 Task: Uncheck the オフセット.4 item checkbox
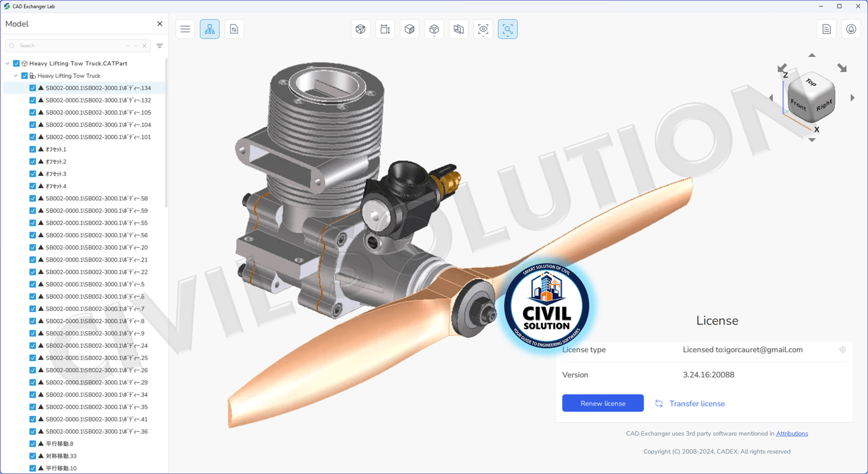32,186
